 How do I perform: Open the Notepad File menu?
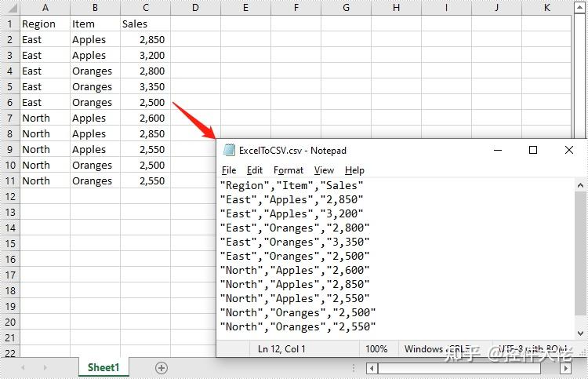tap(229, 170)
